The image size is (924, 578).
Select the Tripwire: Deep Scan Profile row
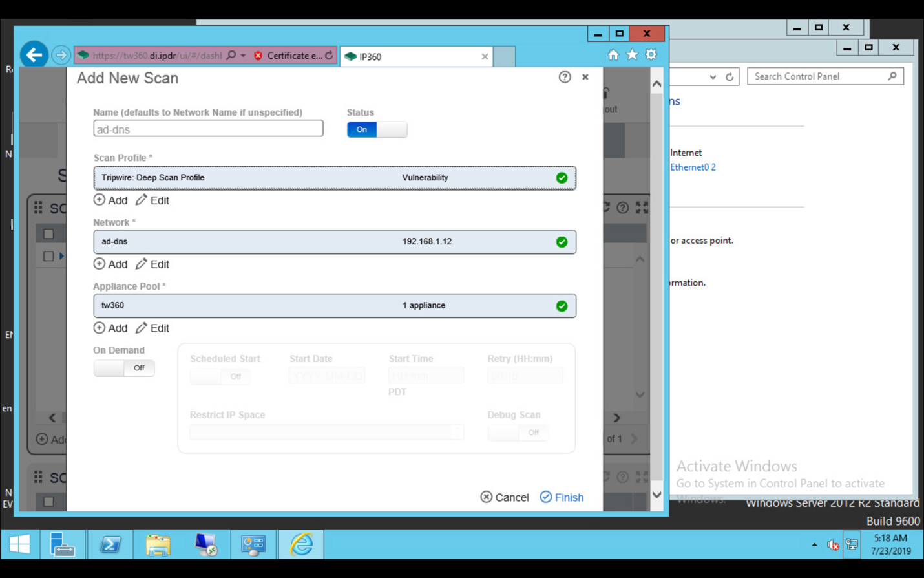pyautogui.click(x=335, y=178)
